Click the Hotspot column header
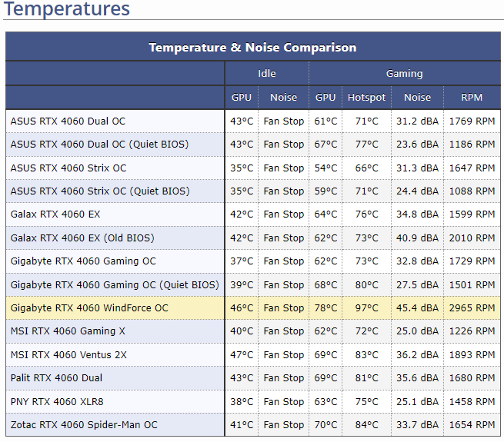Screen dimensions: 504x442 click(366, 98)
